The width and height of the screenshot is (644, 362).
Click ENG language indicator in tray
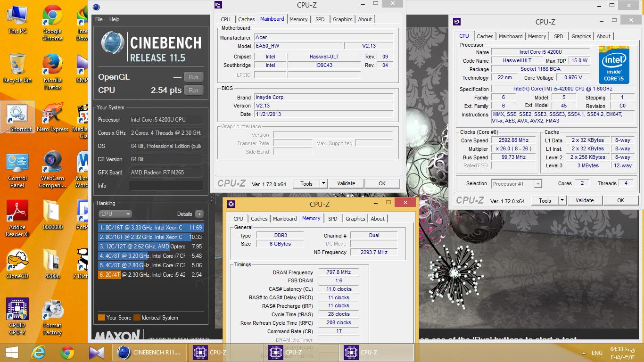click(x=597, y=353)
